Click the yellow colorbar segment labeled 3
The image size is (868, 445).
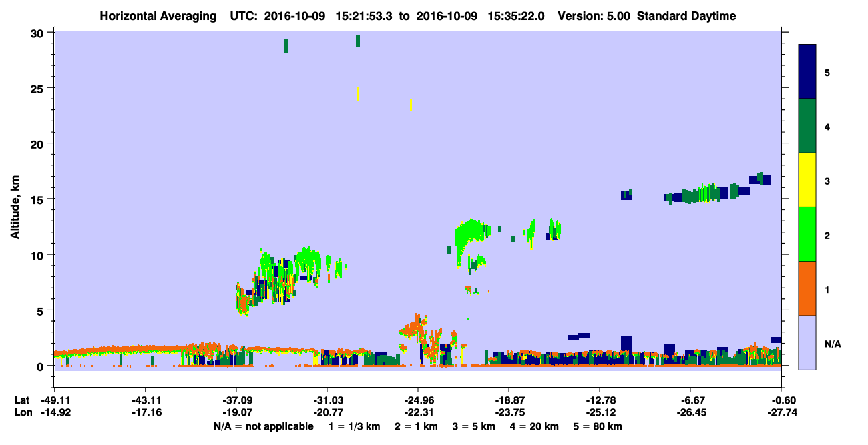click(807, 180)
